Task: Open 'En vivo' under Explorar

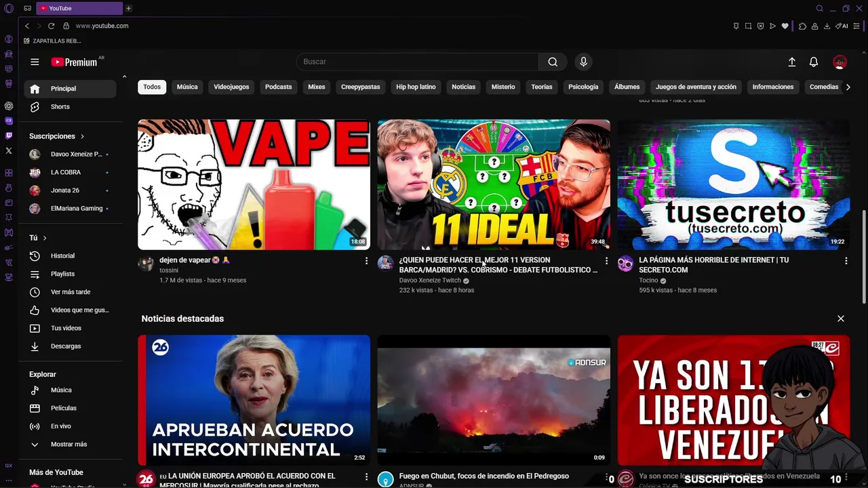Action: tap(68, 426)
